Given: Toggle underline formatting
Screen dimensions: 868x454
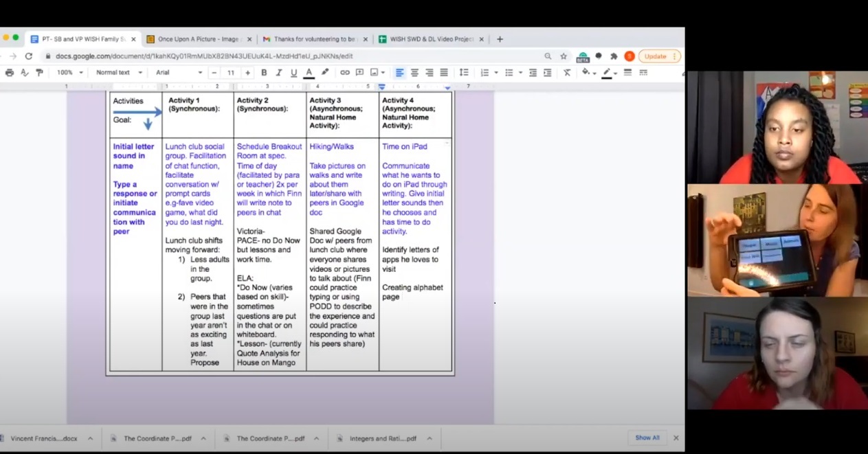Looking at the screenshot, I should tap(293, 73).
